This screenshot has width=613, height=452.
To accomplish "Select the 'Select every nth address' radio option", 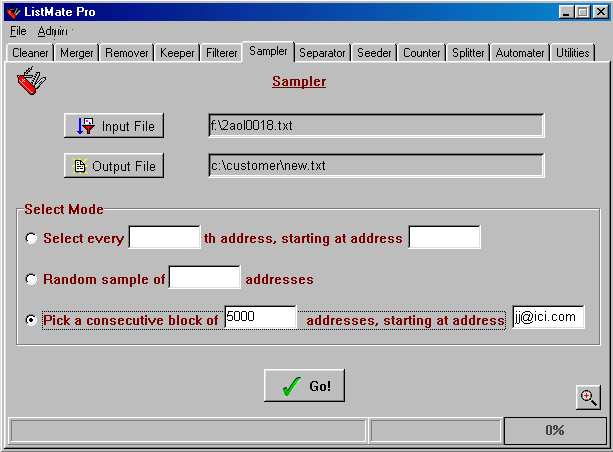I will click(x=31, y=239).
